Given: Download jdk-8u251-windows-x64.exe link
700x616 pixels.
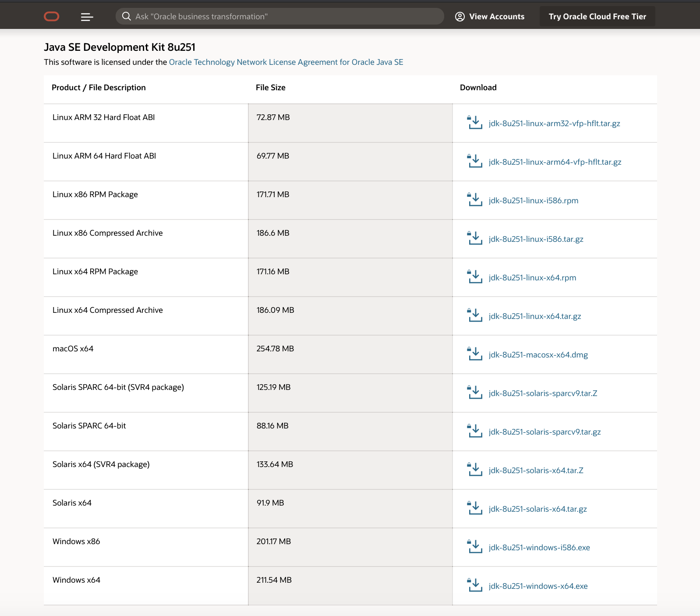Looking at the screenshot, I should coord(538,586).
